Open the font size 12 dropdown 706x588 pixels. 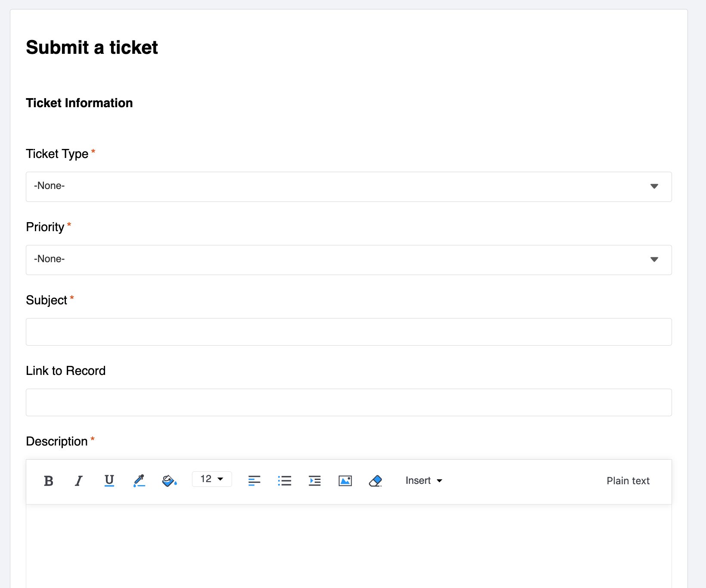click(x=212, y=479)
